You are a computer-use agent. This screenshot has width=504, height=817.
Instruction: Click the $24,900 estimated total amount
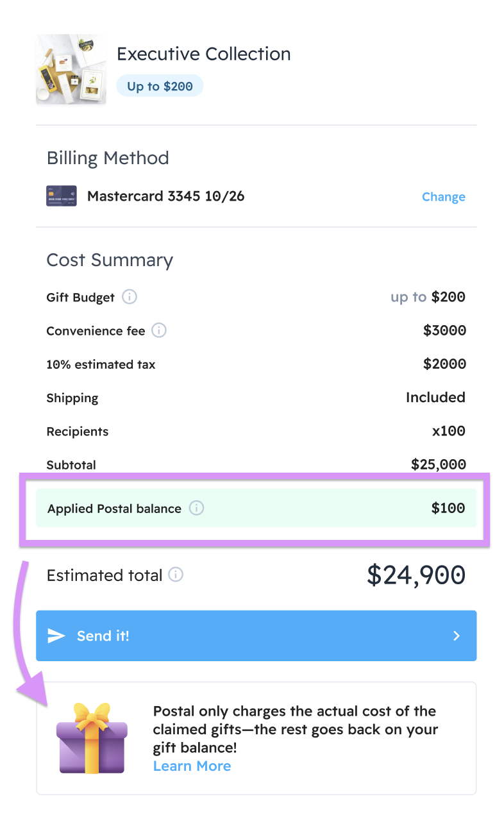coord(416,575)
